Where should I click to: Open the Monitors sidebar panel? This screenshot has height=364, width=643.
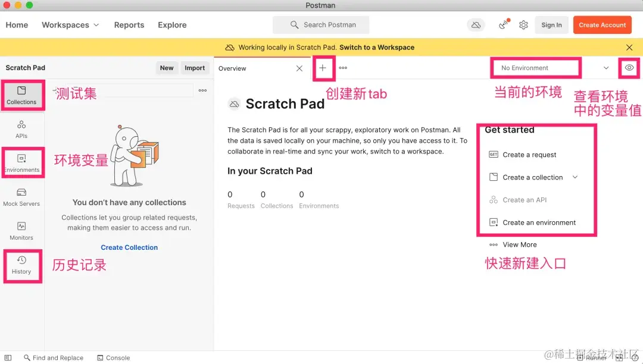coord(21,231)
